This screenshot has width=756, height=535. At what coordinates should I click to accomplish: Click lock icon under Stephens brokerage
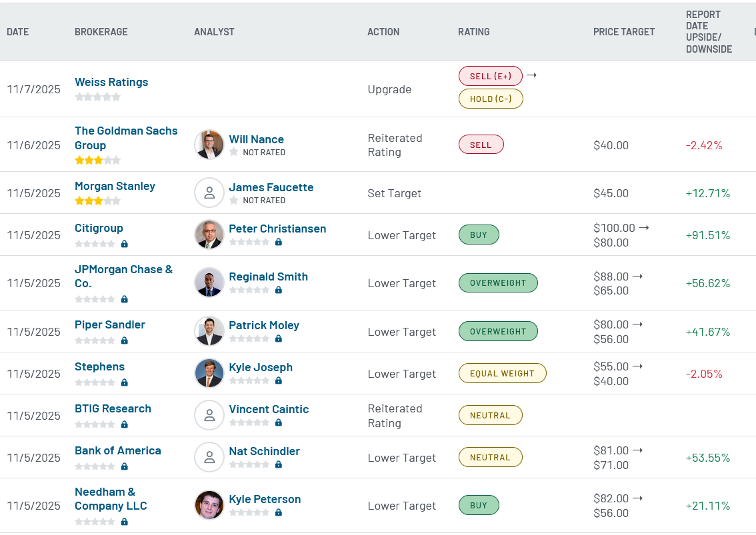point(125,382)
